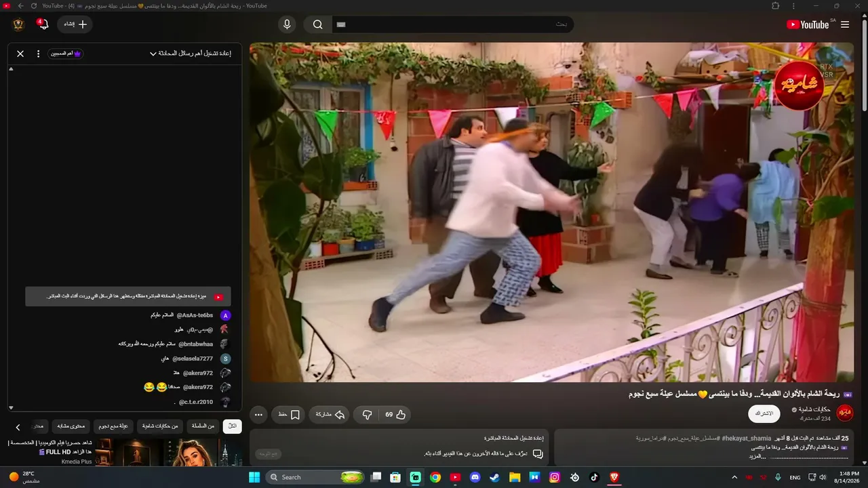
Task: Open more actions ellipsis under video
Action: coord(258,414)
